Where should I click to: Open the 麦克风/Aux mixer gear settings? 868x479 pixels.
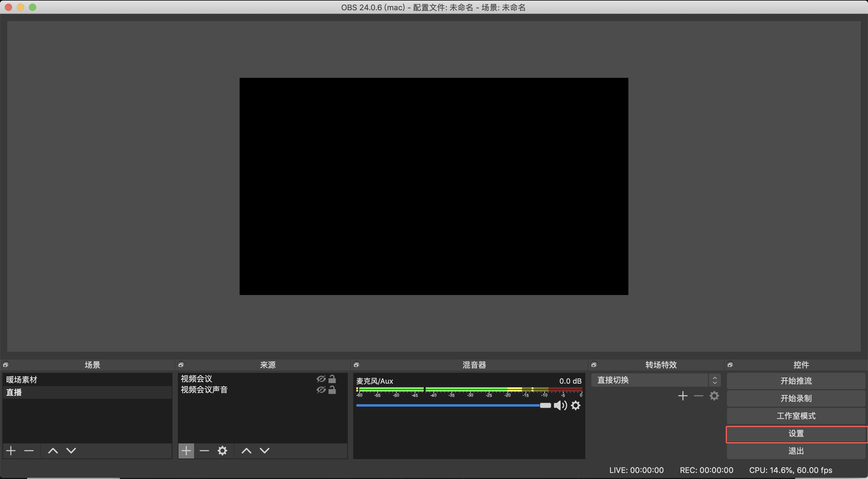[576, 405]
